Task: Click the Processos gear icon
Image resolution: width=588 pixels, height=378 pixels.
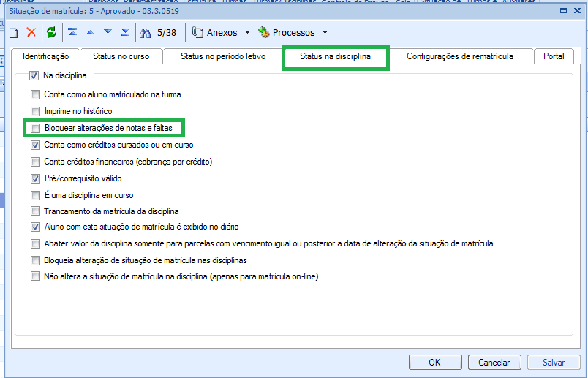Action: point(264,32)
